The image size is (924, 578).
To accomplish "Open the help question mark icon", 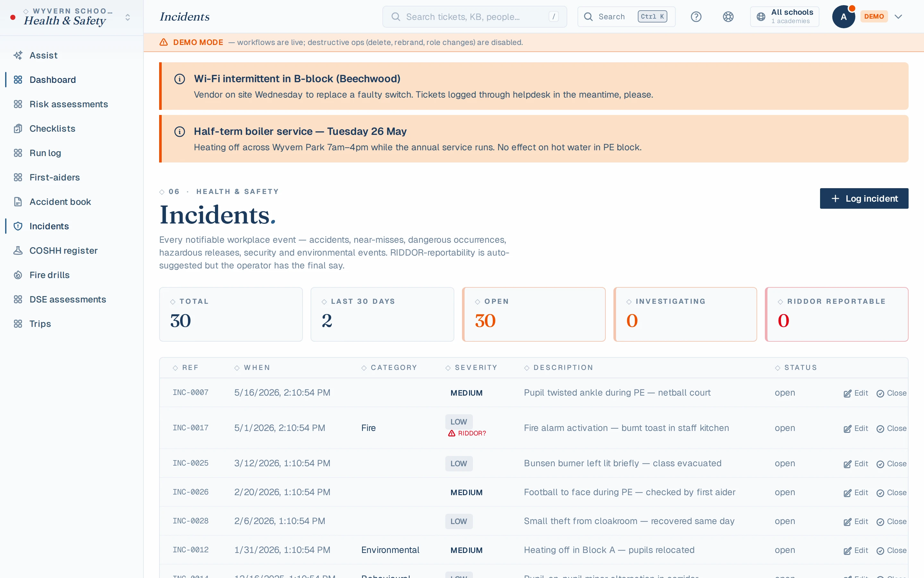I will (696, 17).
